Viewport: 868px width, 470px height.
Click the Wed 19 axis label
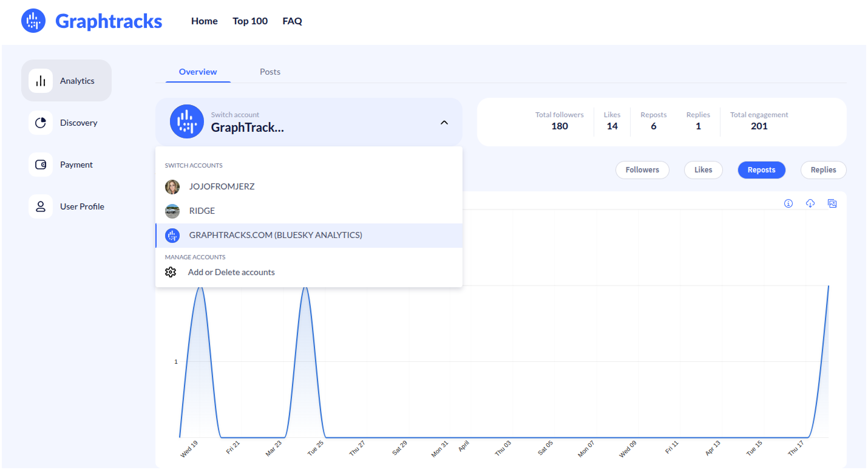coord(189,450)
